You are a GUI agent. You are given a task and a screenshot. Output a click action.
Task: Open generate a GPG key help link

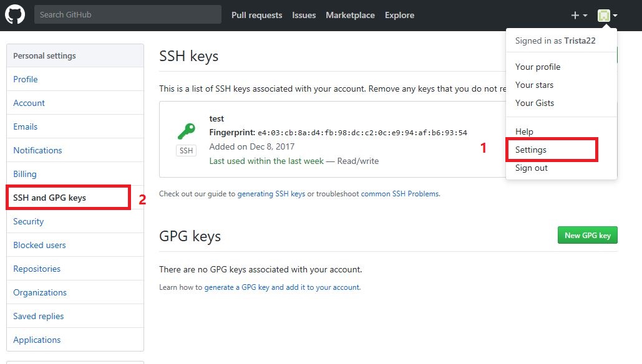pyautogui.click(x=282, y=287)
